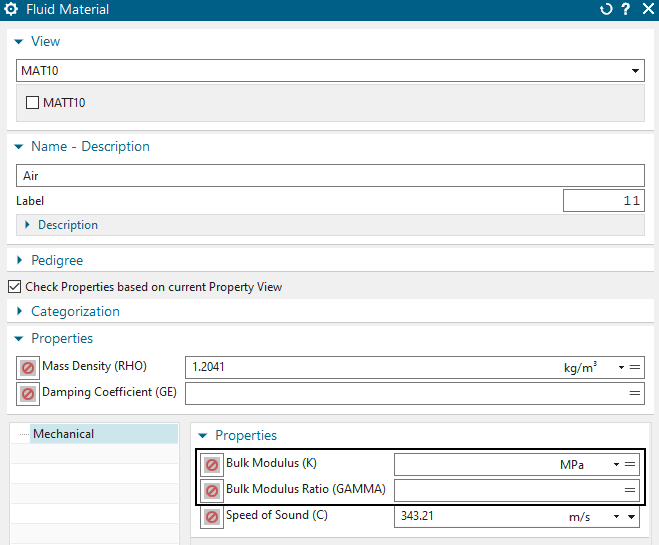Click the Fluid Material gear icon
Screen dimensions: 659x545
[12, 10]
